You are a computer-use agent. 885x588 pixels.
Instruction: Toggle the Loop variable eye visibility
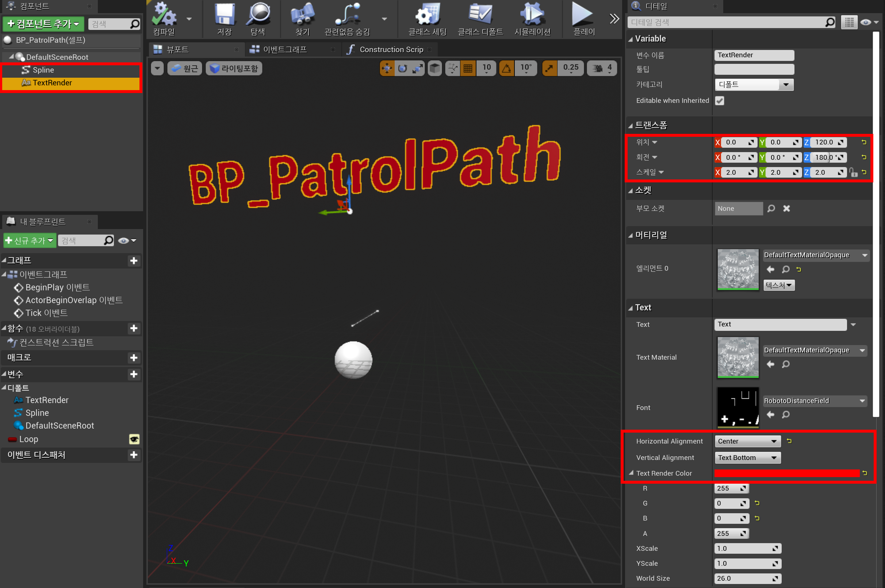pyautogui.click(x=134, y=439)
